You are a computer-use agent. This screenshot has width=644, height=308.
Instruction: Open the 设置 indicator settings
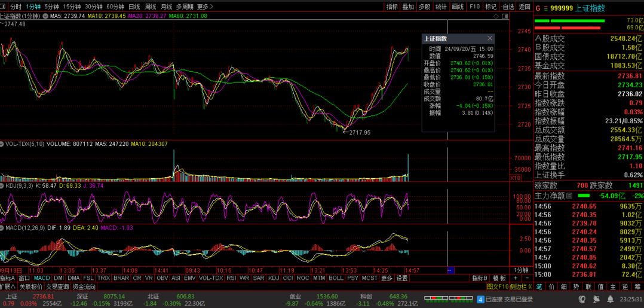click(402, 278)
